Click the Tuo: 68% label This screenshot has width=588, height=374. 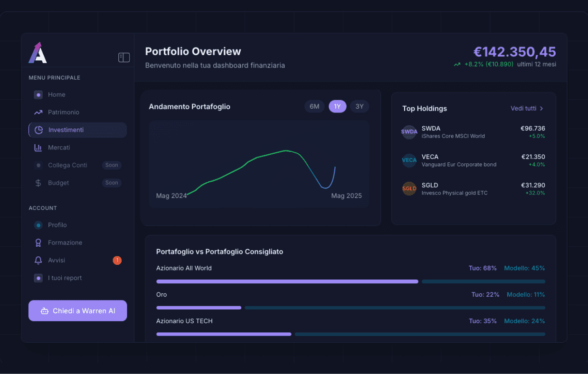pos(483,268)
